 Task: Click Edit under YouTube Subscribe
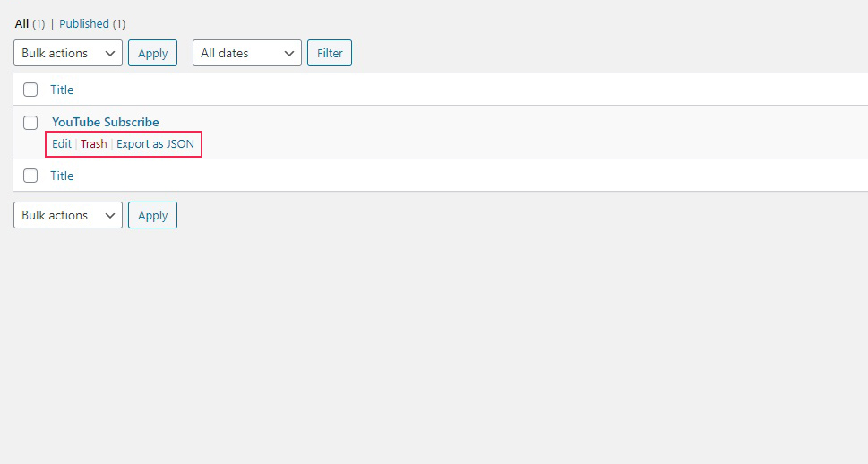point(62,144)
